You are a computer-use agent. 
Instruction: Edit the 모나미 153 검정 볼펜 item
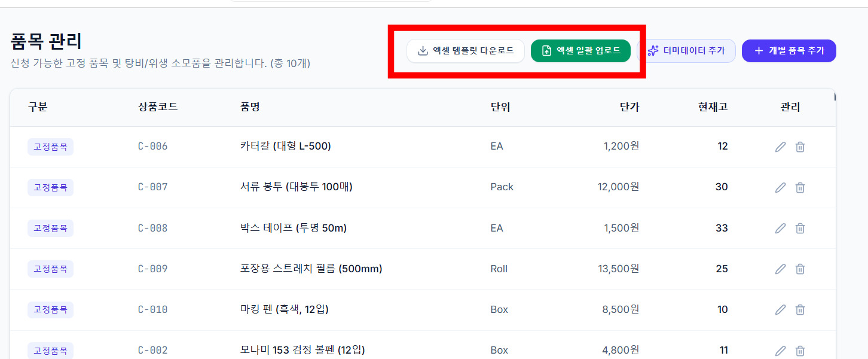point(780,350)
